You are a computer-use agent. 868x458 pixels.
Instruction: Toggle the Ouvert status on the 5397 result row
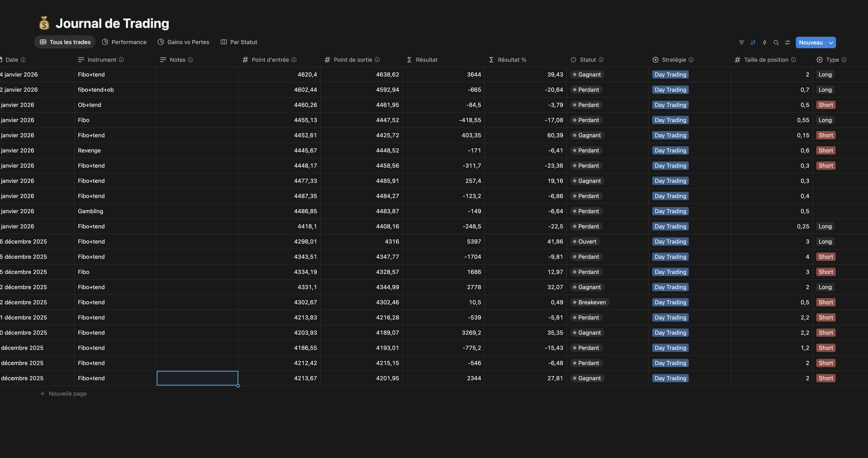(585, 241)
